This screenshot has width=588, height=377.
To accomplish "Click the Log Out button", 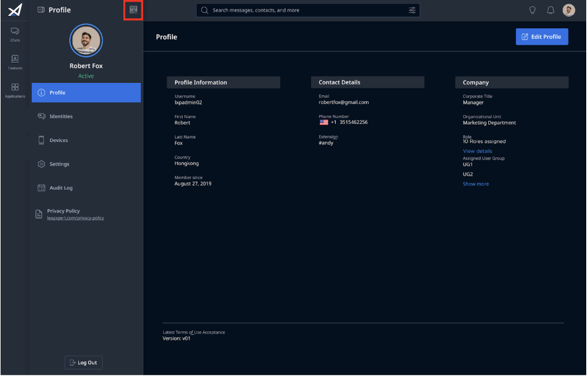I will pyautogui.click(x=84, y=363).
